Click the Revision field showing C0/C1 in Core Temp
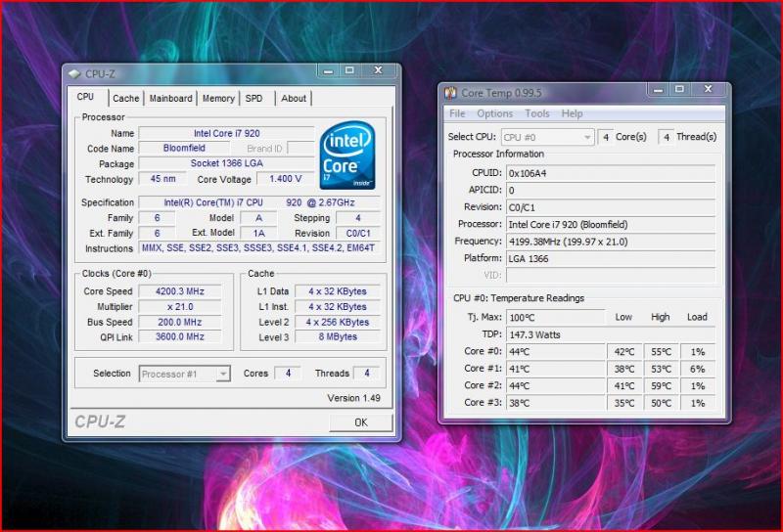The width and height of the screenshot is (783, 532). tap(611, 207)
